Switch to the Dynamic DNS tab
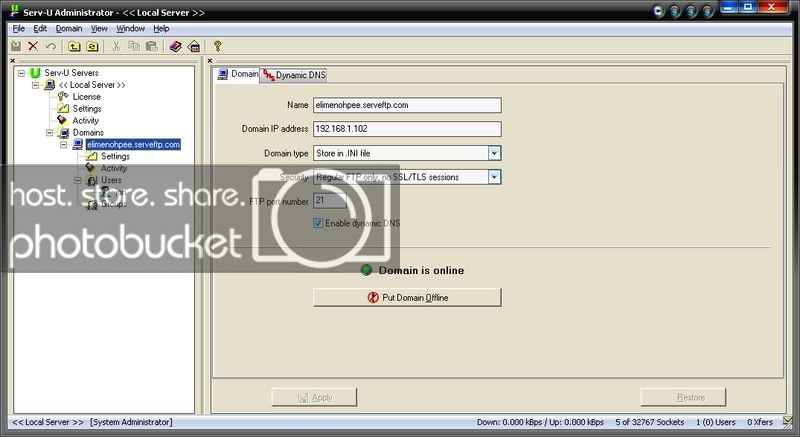Image resolution: width=800 pixels, height=437 pixels. 294,75
